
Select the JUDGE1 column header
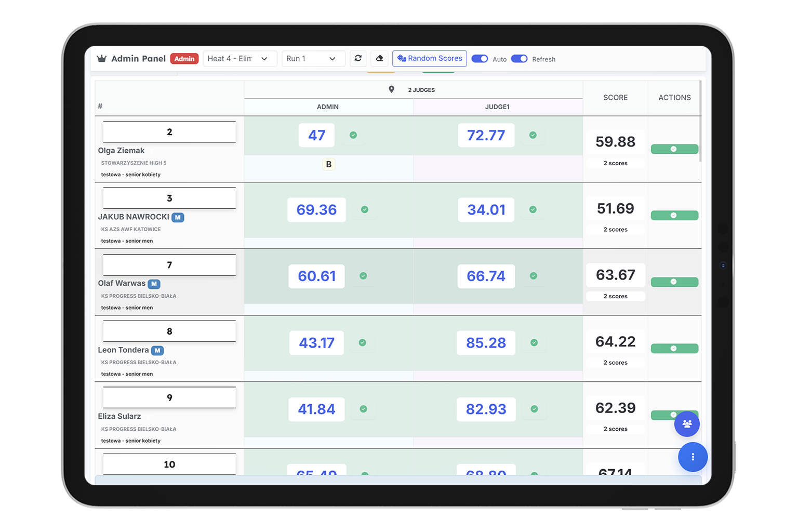coord(497,107)
